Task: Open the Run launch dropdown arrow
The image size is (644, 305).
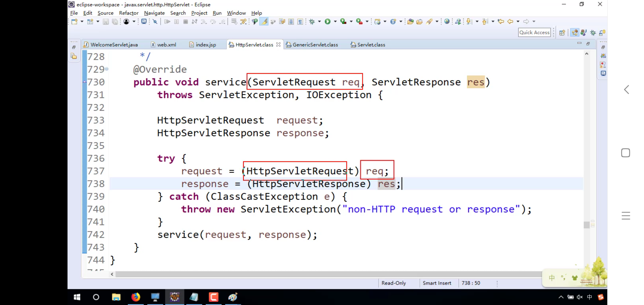Action: click(335, 21)
